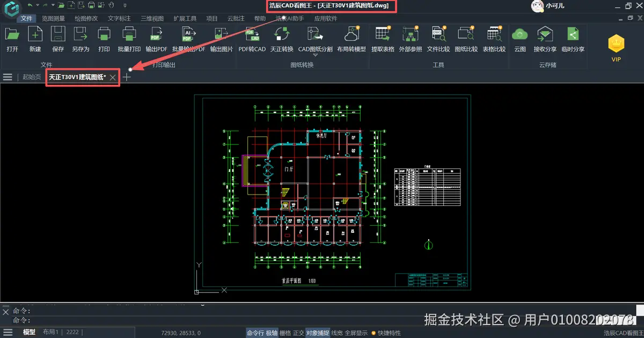
Task: Launch 批量输出PDF batch export
Action: tap(188, 39)
